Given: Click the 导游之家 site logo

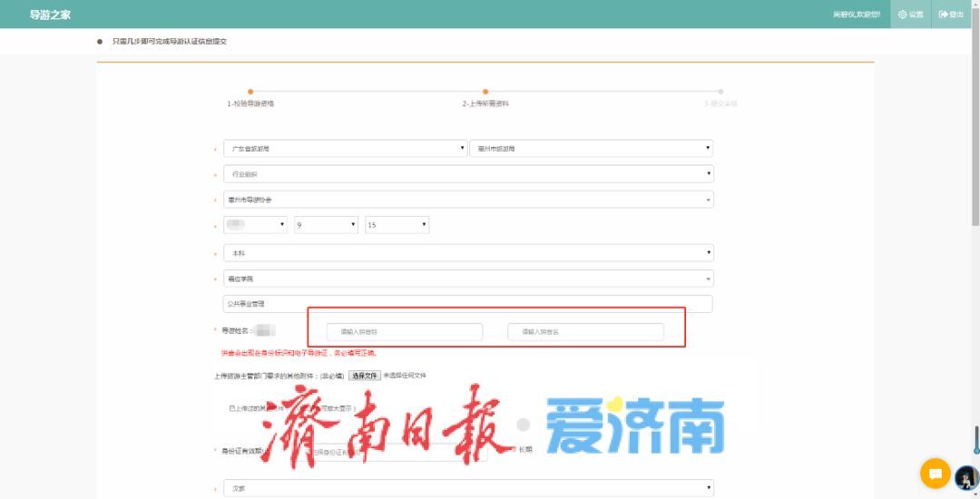Looking at the screenshot, I should [x=51, y=15].
